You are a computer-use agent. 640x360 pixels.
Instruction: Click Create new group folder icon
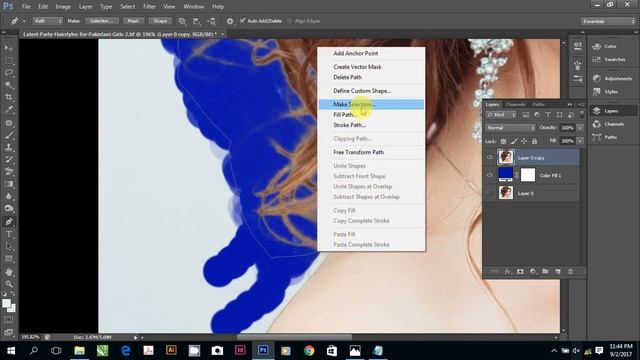pos(545,271)
